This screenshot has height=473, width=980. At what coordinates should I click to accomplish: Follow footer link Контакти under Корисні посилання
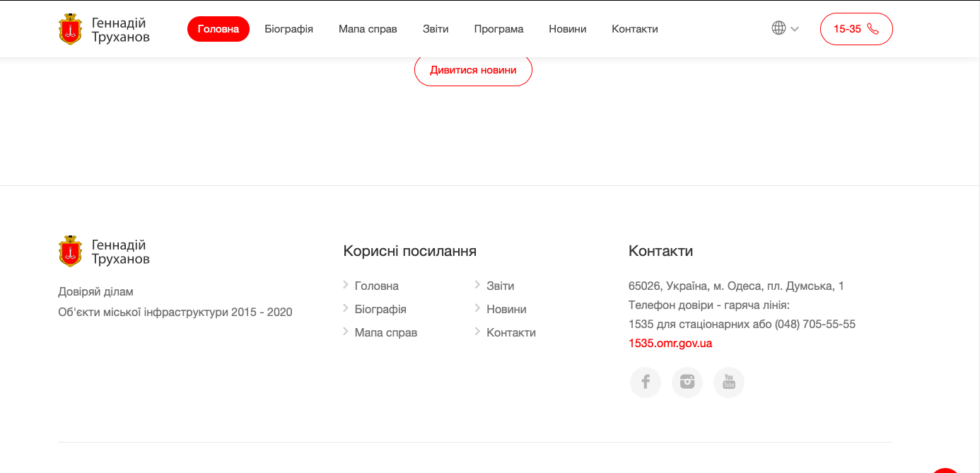pyautogui.click(x=511, y=333)
